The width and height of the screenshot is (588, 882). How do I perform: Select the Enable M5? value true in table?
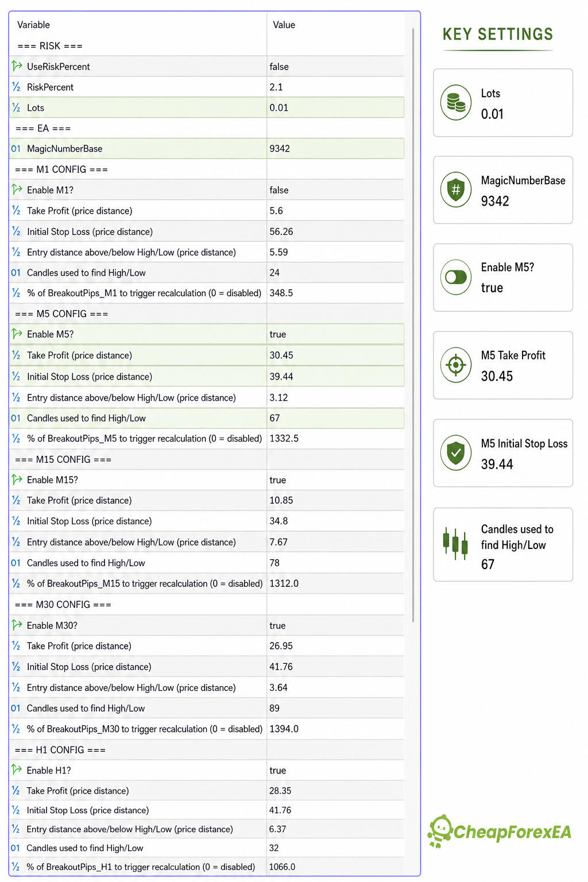(278, 334)
